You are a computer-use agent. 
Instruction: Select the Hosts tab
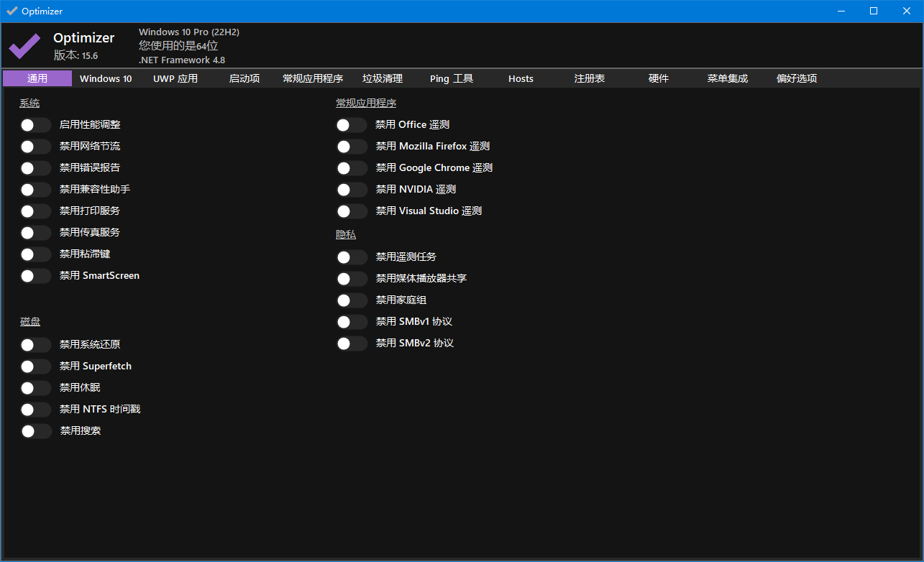coord(521,78)
